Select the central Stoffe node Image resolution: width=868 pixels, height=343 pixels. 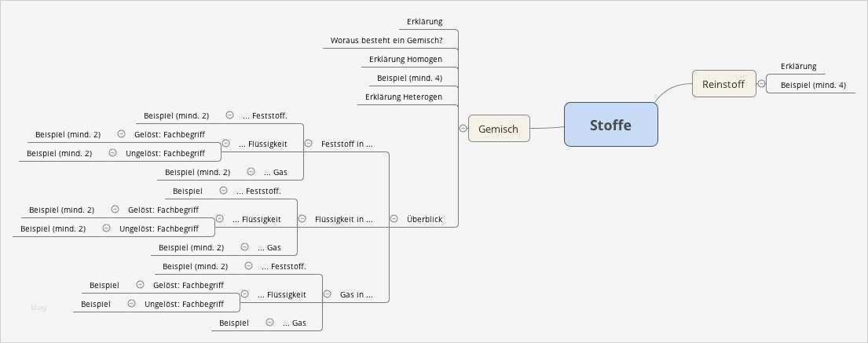tap(610, 125)
